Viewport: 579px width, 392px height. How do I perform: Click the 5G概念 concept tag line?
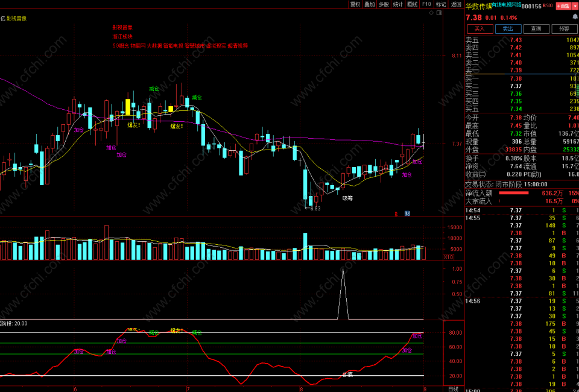pyautogui.click(x=180, y=46)
